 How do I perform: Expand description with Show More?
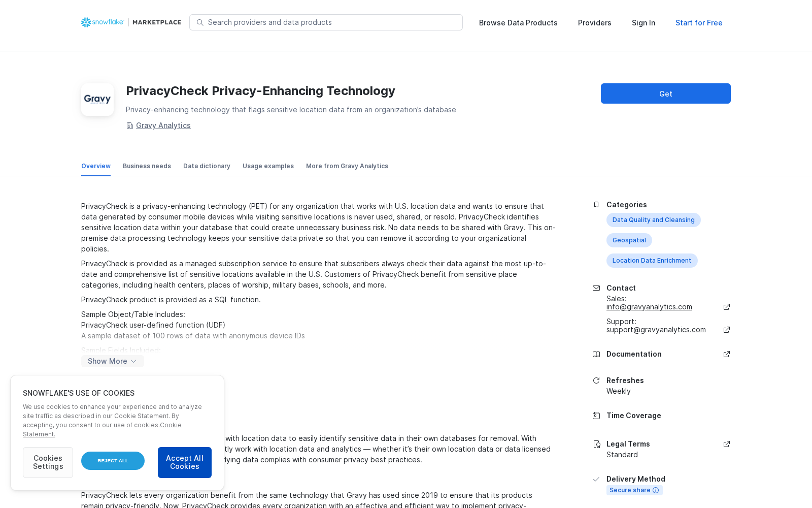[x=113, y=361]
